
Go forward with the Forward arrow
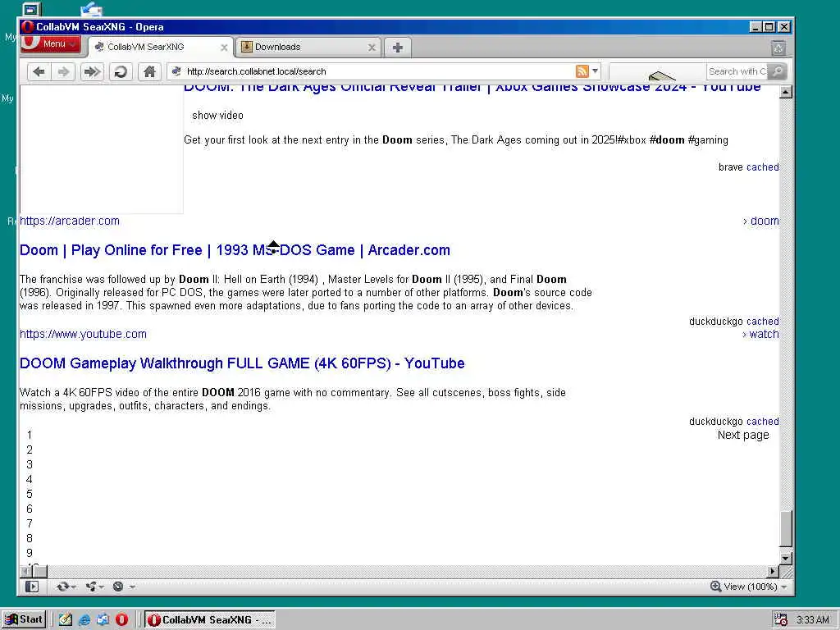tap(63, 71)
